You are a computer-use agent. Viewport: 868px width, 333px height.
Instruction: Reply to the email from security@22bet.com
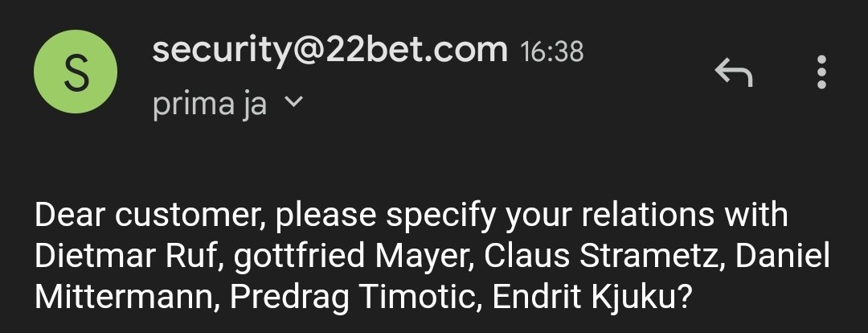click(733, 73)
